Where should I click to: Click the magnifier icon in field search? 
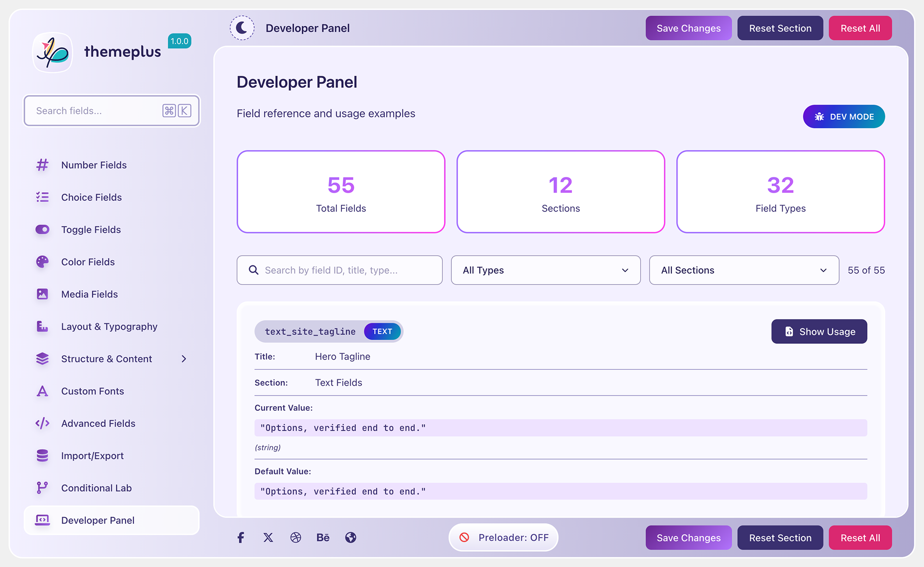tap(253, 270)
